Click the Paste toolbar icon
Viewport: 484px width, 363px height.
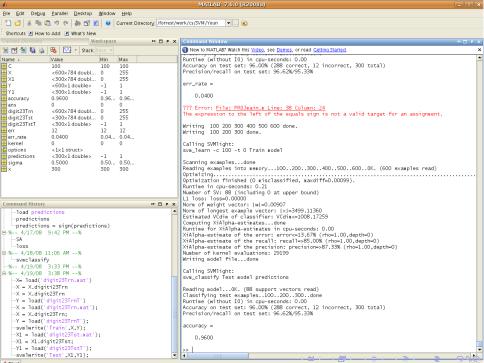click(48, 23)
